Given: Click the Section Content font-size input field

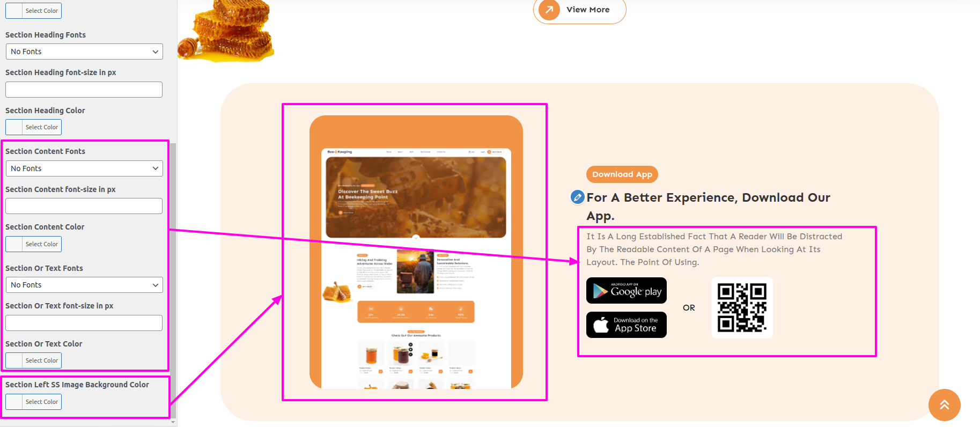Looking at the screenshot, I should [x=84, y=206].
